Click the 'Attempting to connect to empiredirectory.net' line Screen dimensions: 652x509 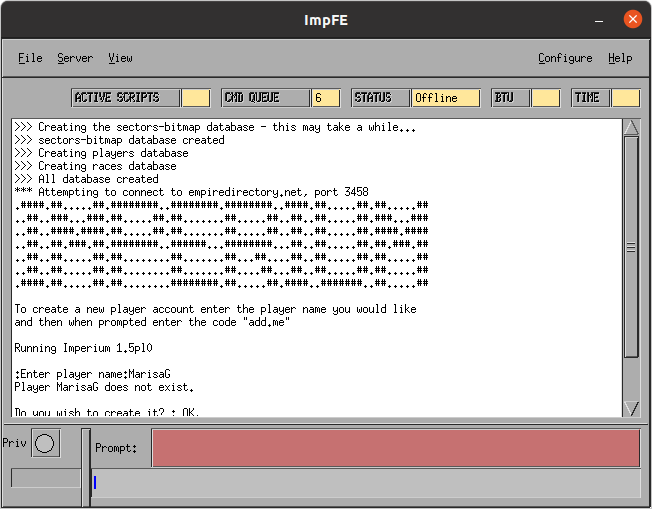tap(191, 192)
